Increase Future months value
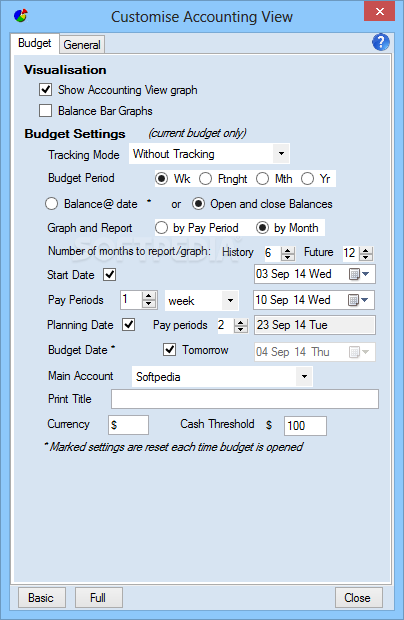This screenshot has height=620, width=404. point(366,250)
